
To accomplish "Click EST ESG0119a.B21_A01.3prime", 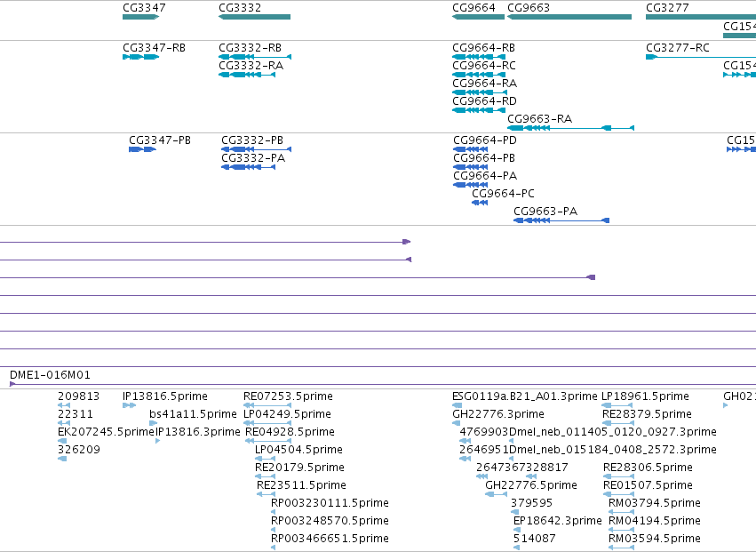I will point(458,405).
